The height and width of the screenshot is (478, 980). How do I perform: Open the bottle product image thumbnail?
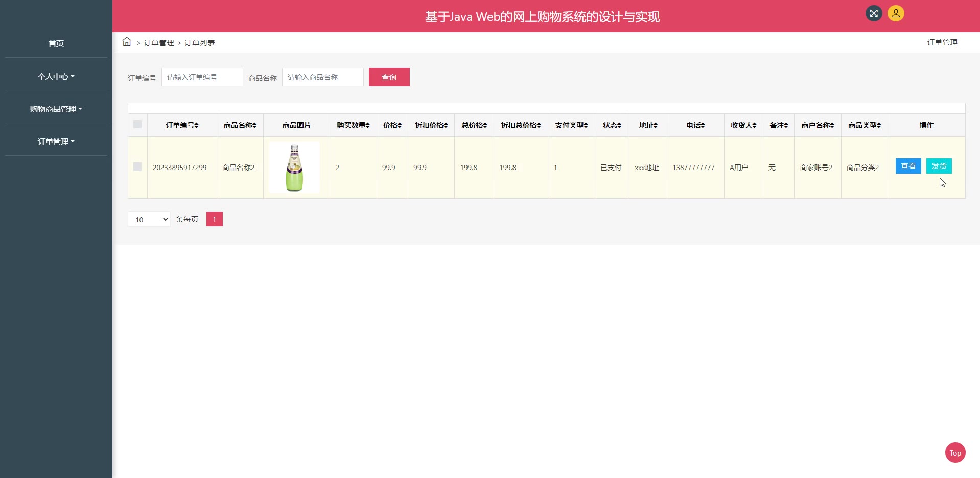click(x=294, y=168)
